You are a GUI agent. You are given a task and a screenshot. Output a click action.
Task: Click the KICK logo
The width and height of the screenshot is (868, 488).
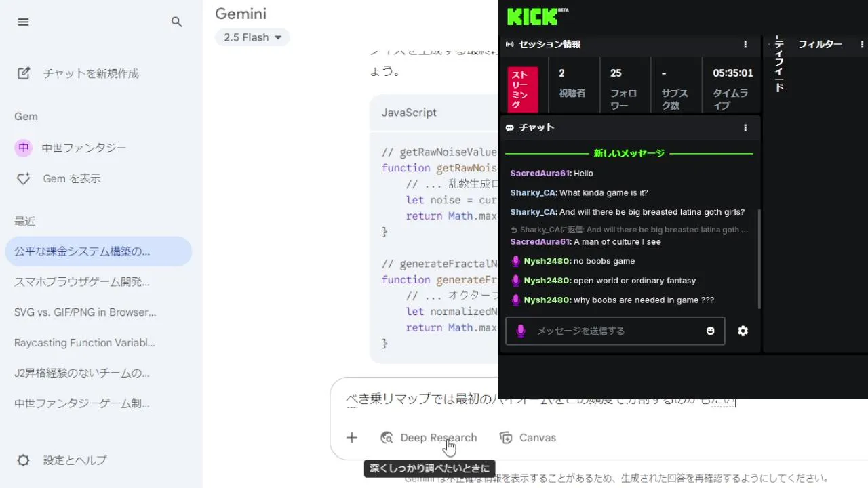click(x=538, y=16)
